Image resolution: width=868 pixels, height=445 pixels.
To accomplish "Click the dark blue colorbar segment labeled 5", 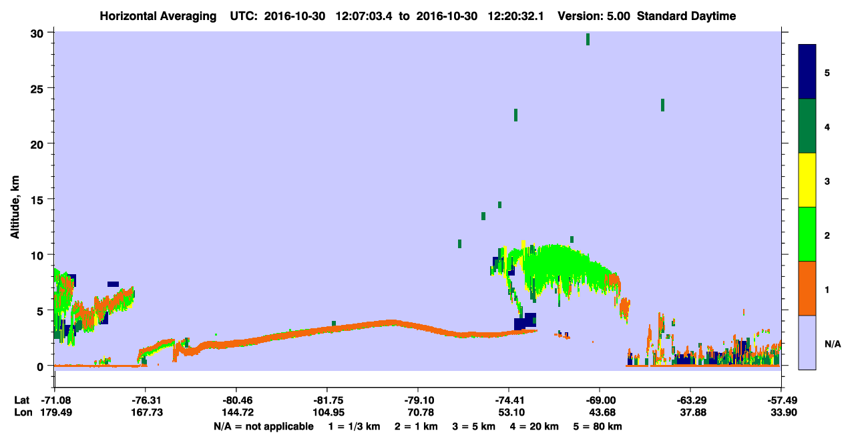I will (x=807, y=72).
